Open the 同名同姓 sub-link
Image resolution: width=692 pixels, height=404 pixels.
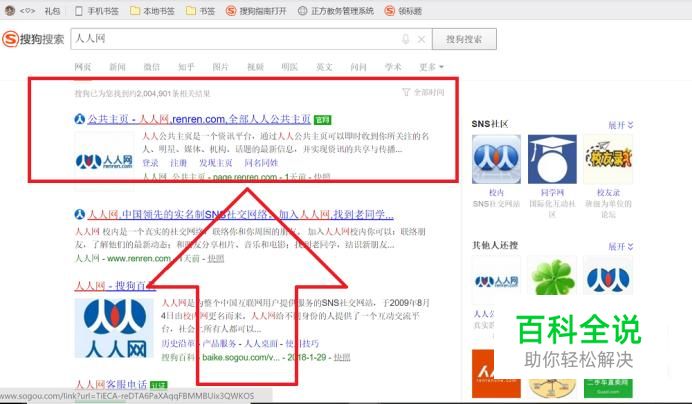(261, 162)
